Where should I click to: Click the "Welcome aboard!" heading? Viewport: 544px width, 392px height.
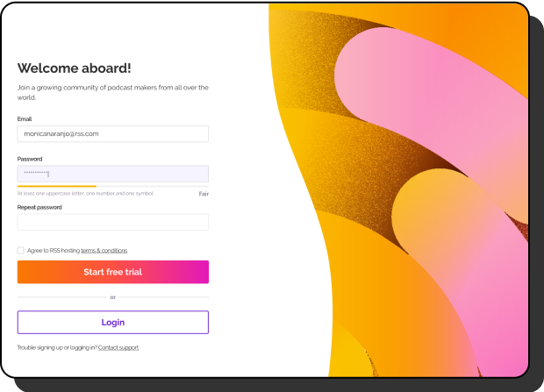coord(74,68)
